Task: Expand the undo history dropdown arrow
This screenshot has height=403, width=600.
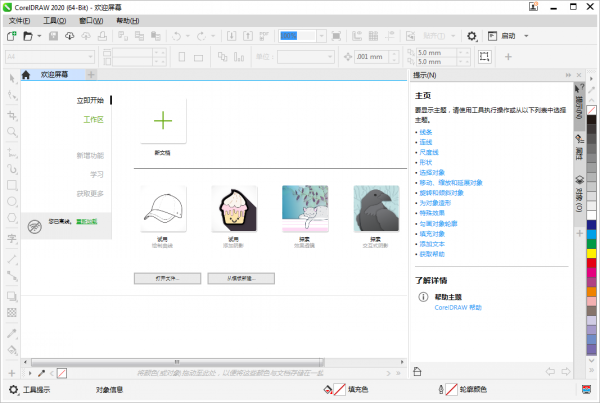Action: 188,36
